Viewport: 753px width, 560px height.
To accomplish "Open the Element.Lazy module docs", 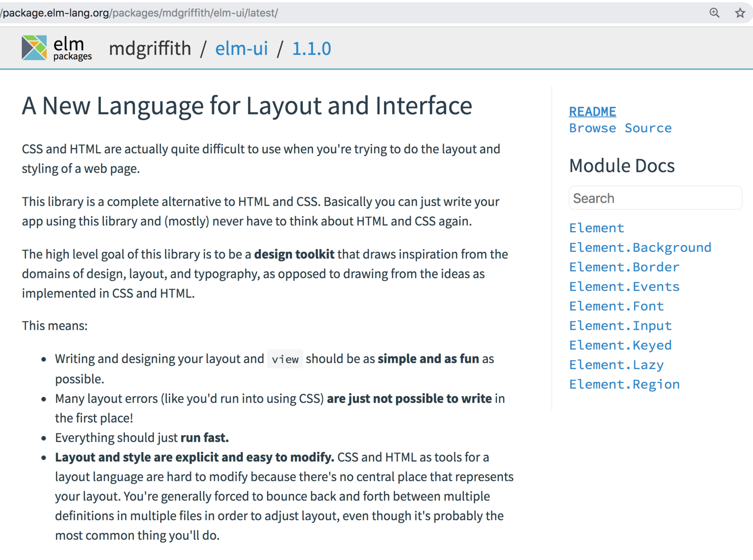I will 616,364.
